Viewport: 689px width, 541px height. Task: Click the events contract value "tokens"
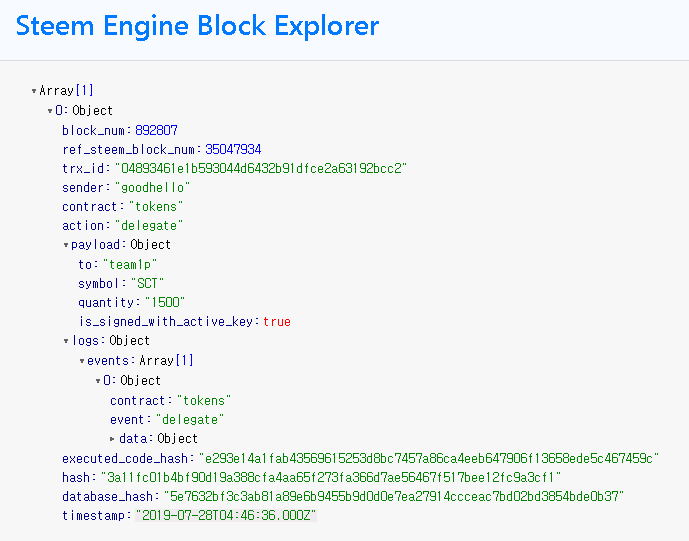point(204,401)
